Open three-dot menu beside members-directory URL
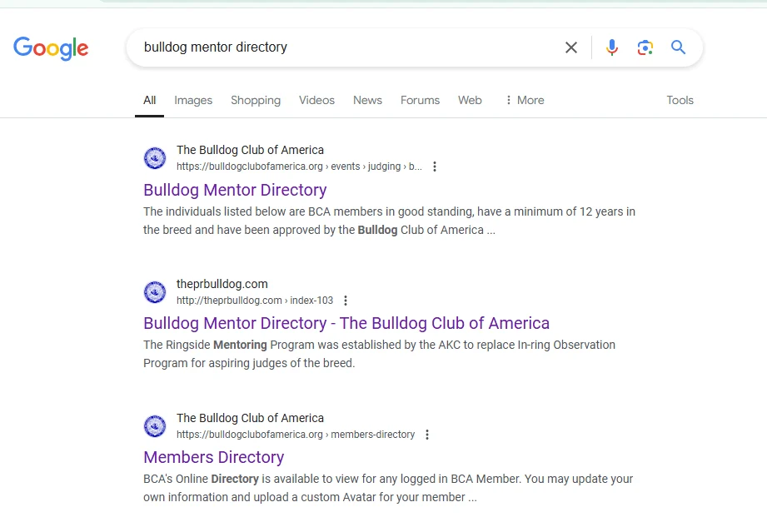Image resolution: width=767 pixels, height=532 pixels. click(x=427, y=435)
